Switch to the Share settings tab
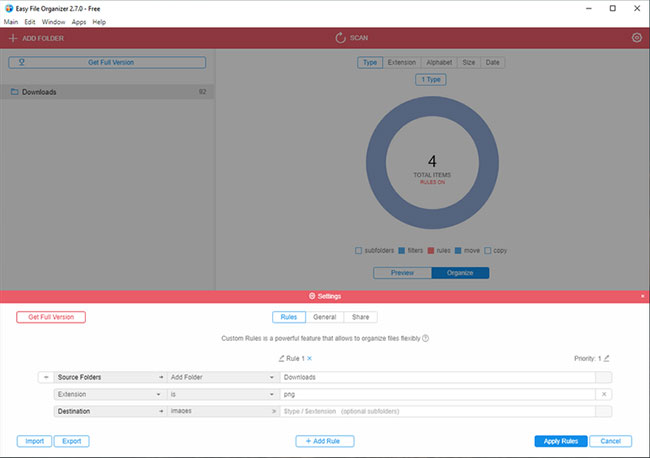Viewport: 650px width, 458px height. click(x=360, y=317)
